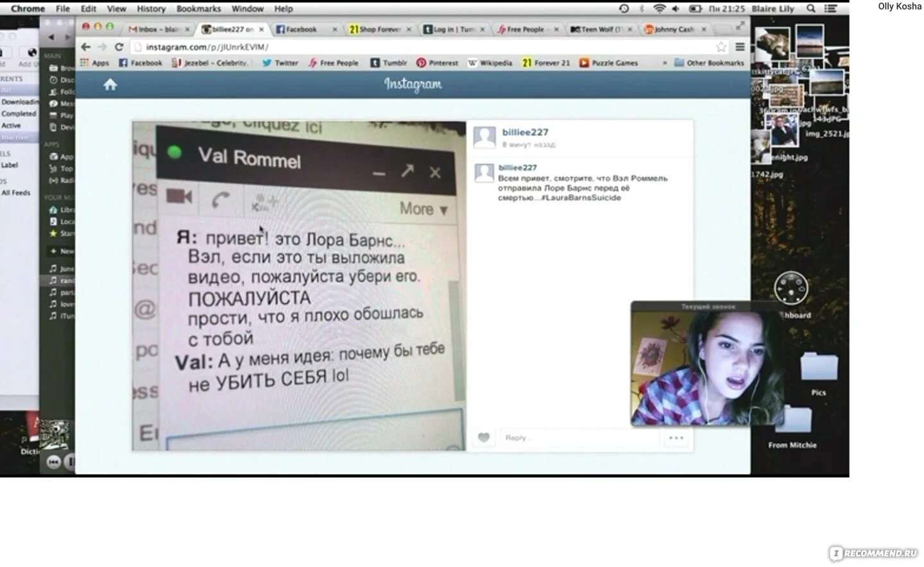Viewport: 924px width, 567px height.
Task: Switch to Inbox Gmail tab
Action: pyautogui.click(x=158, y=30)
